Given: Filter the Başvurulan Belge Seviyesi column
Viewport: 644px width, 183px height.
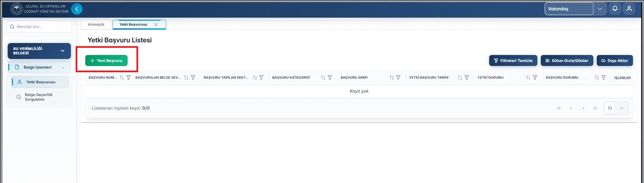Looking at the screenshot, I should (x=194, y=78).
